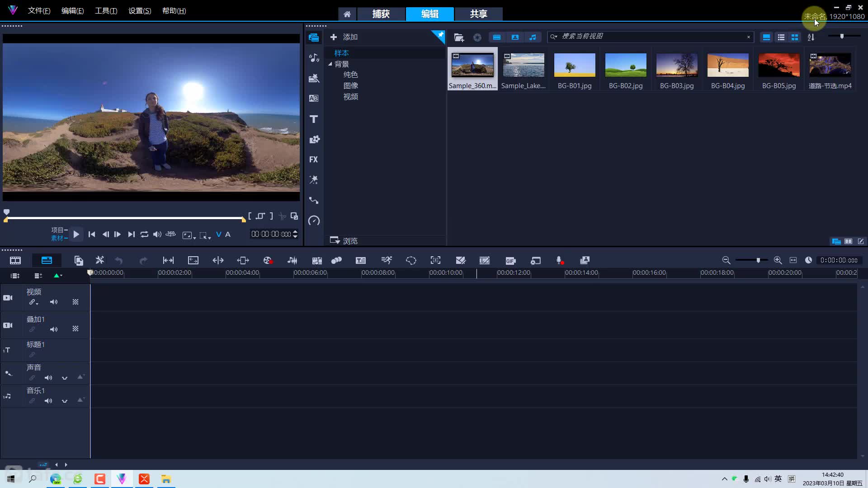The width and height of the screenshot is (868, 488).
Task: Open the AR sticker/effects star panel
Action: pos(314,180)
